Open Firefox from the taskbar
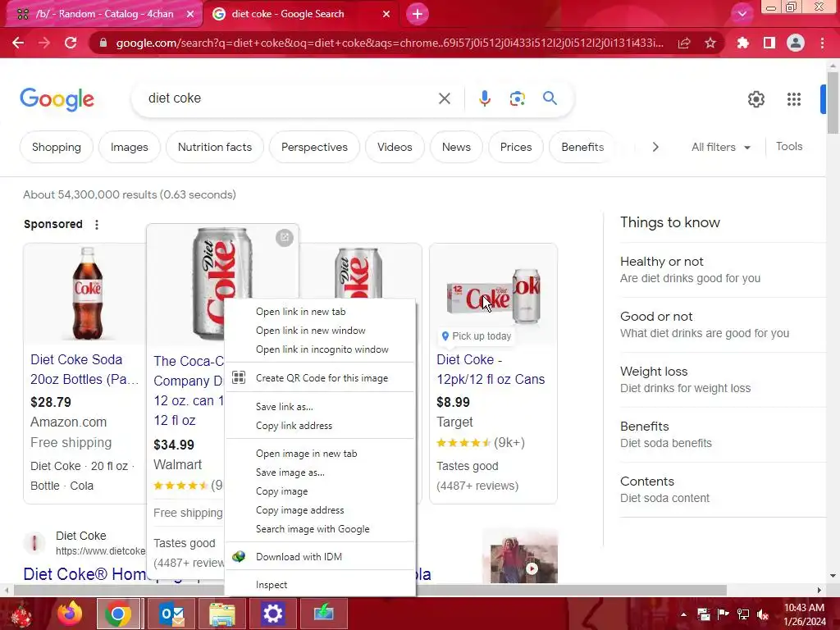Screen dimensions: 840x630 click(x=70, y=614)
